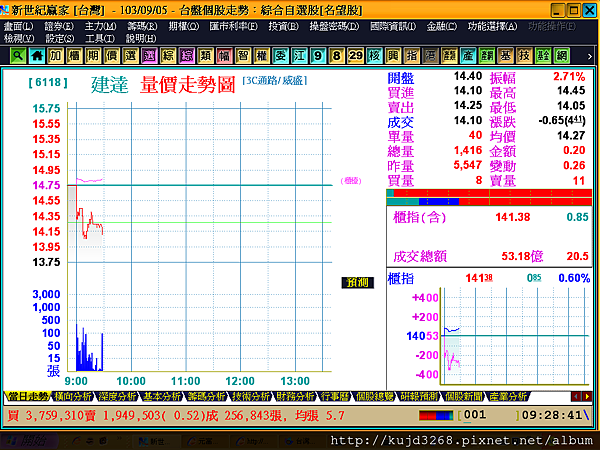Open the 證券(E) menu

pos(59,26)
